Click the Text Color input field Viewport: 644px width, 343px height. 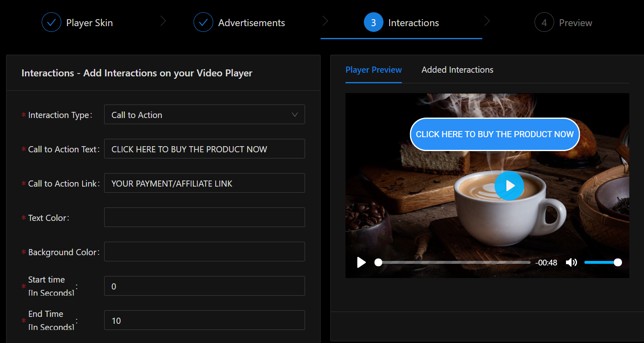tap(205, 217)
